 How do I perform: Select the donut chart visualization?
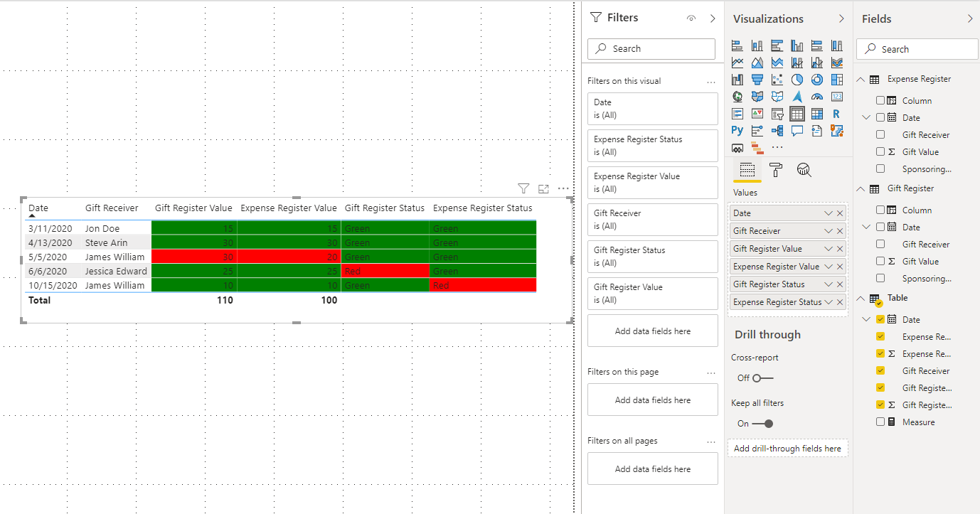[816, 80]
